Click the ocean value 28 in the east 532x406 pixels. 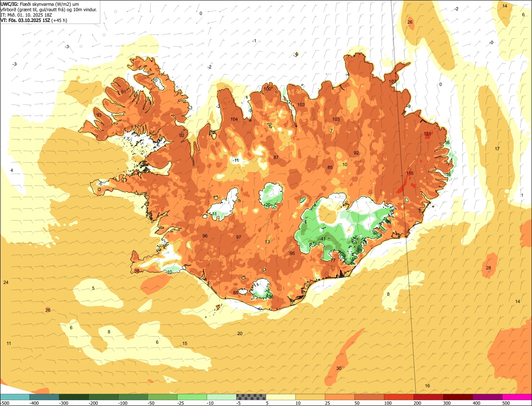click(x=488, y=268)
